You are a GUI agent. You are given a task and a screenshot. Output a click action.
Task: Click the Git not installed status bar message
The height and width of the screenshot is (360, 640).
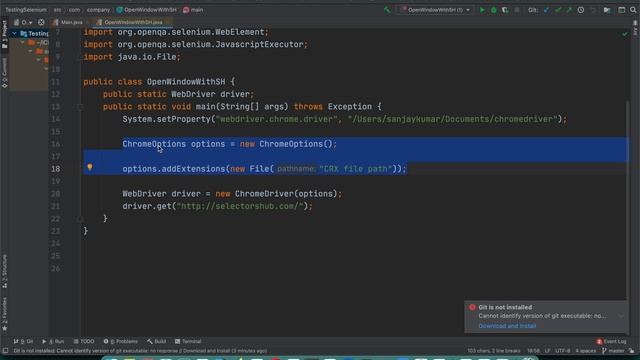140,351
